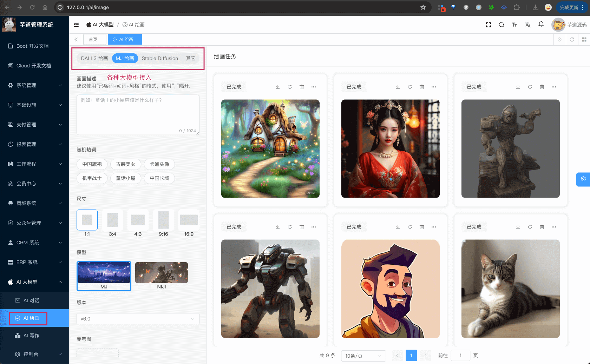This screenshot has height=364, width=590.
Task: Open the 10条/页 page size dropdown
Action: [x=363, y=356]
